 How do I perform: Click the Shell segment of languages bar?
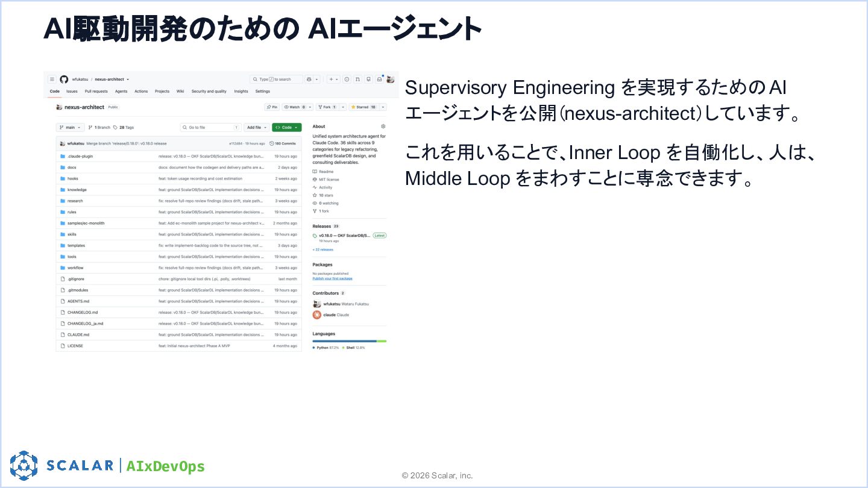pyautogui.click(x=382, y=341)
